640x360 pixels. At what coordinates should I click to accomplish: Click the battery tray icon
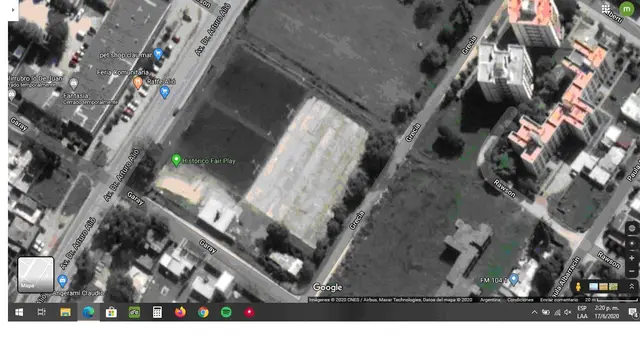coord(546,313)
